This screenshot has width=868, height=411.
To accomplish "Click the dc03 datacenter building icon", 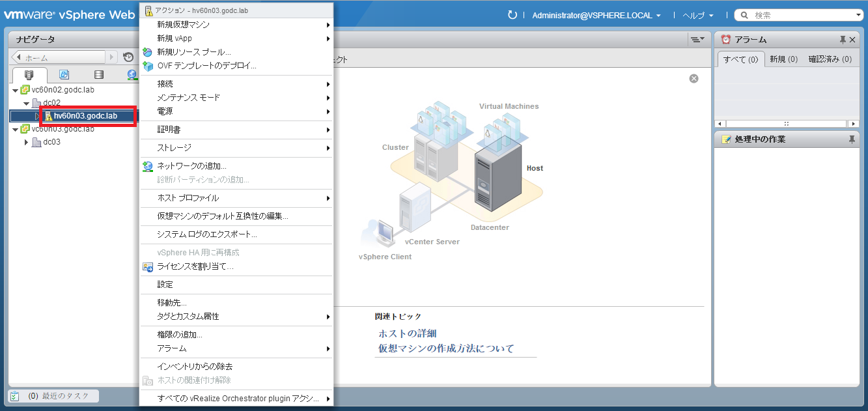I will point(36,142).
